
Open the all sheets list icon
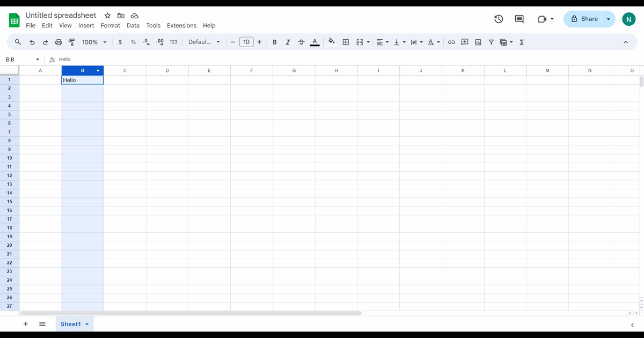pyautogui.click(x=42, y=324)
